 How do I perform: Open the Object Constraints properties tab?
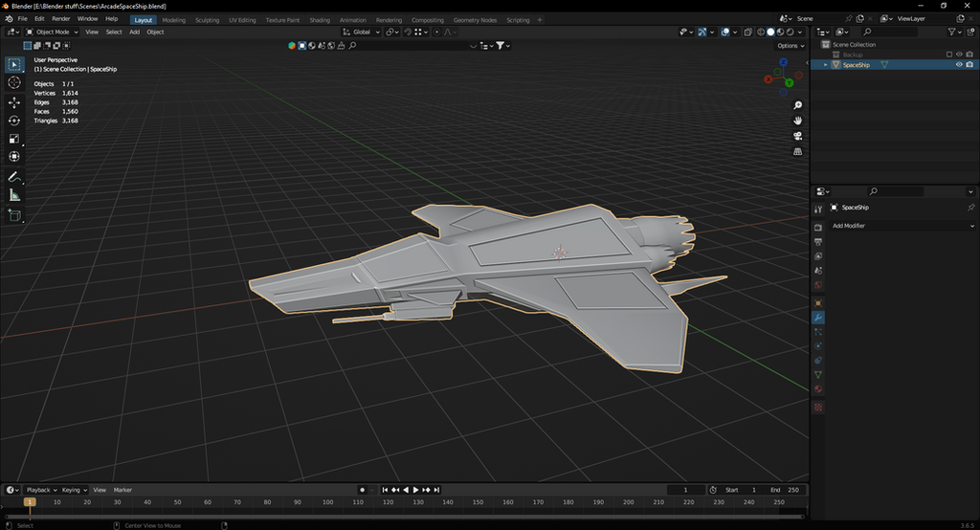coord(818,361)
